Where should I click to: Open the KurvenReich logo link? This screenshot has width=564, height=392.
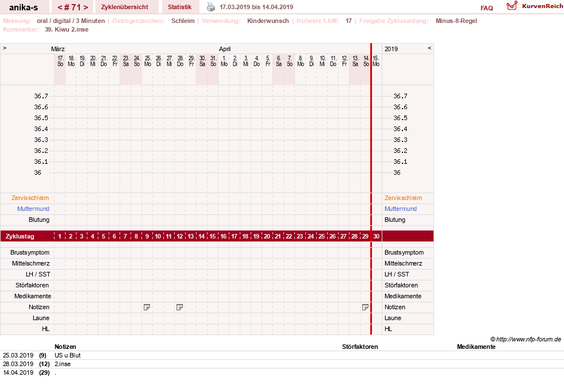tap(535, 6)
